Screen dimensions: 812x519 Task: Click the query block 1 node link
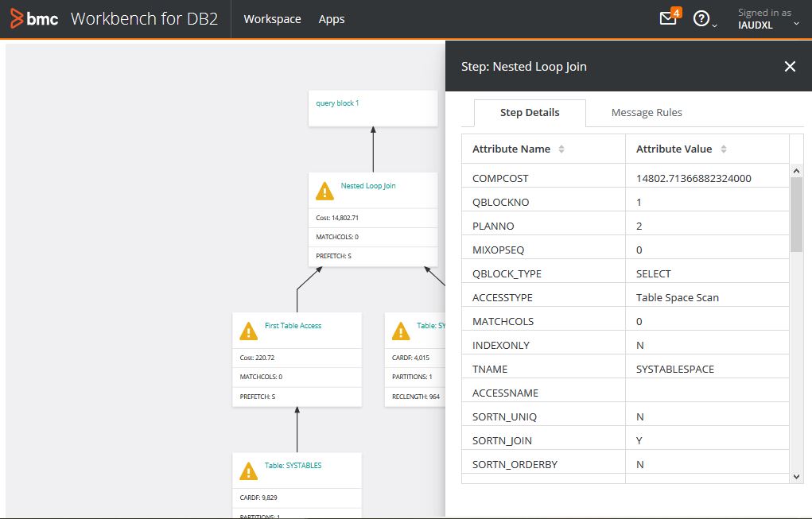(338, 103)
